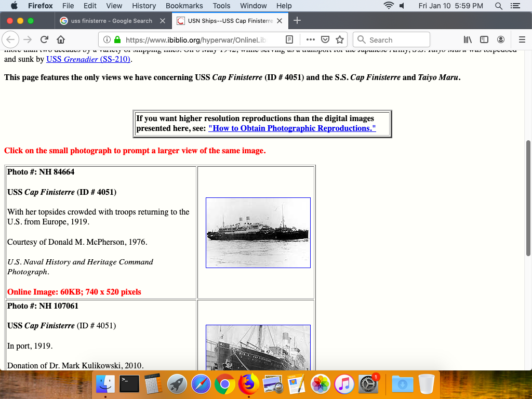Open the page actions three-dots menu

tap(311, 40)
